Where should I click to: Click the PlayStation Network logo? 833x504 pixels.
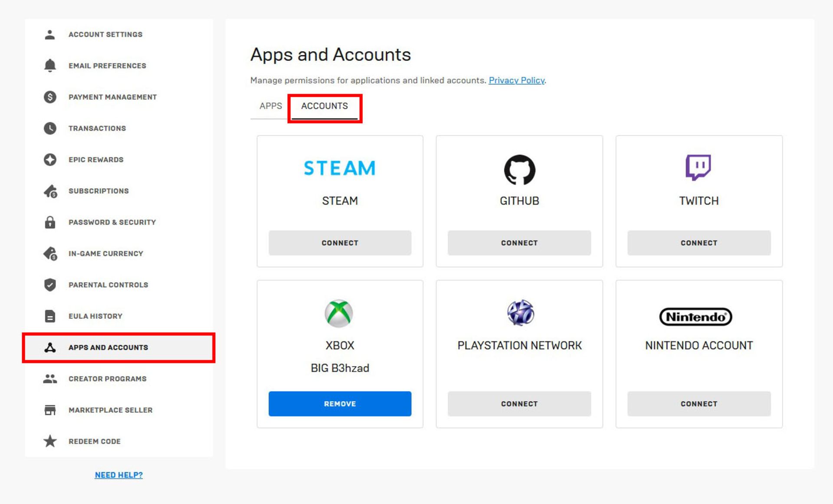pos(521,312)
